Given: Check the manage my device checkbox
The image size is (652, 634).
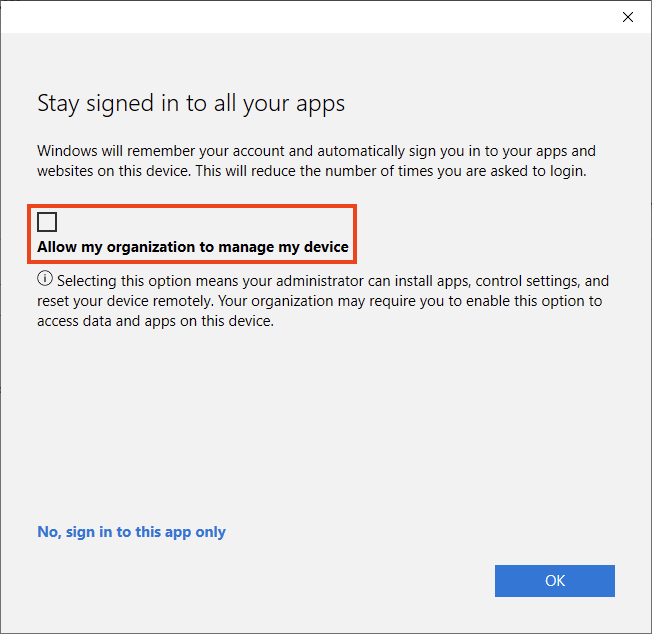Looking at the screenshot, I should pos(47,222).
